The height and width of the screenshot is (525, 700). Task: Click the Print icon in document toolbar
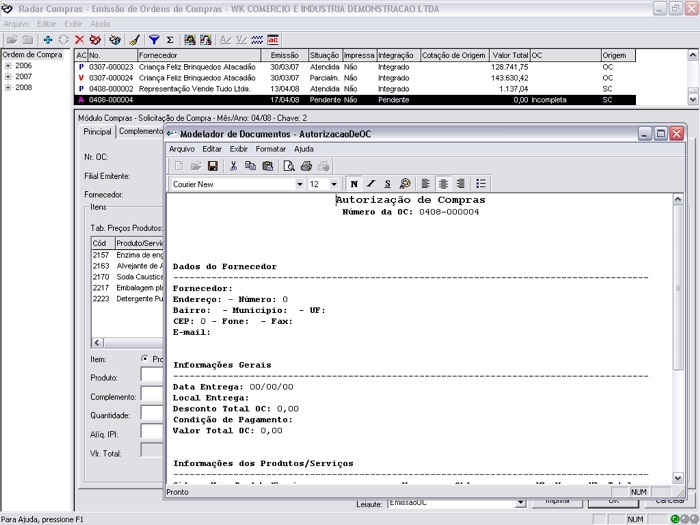[x=307, y=166]
